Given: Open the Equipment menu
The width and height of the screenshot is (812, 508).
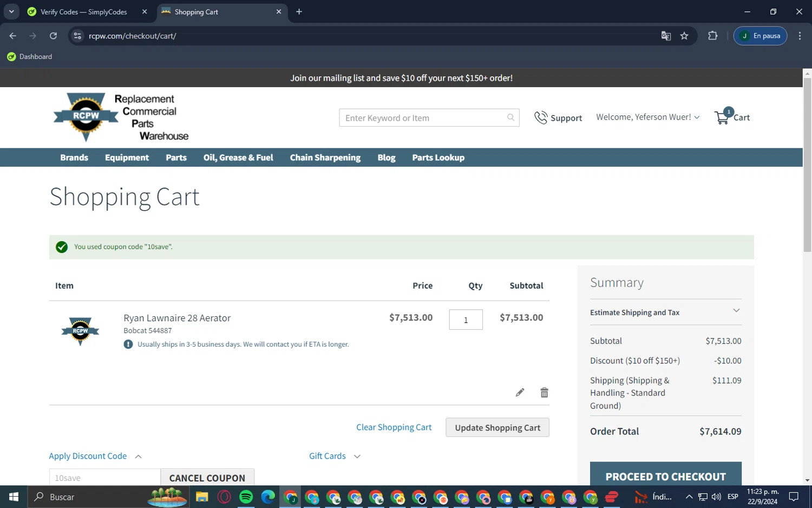Looking at the screenshot, I should (127, 158).
